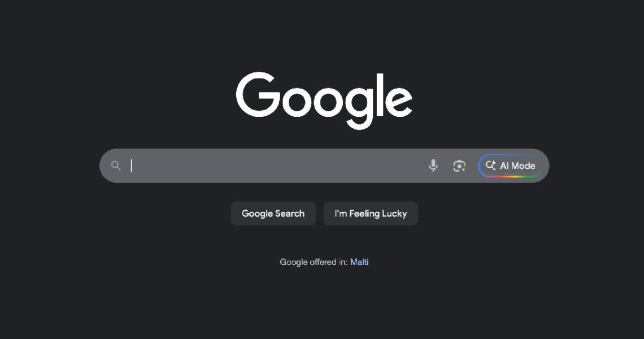Image resolution: width=644 pixels, height=339 pixels.
Task: Click the "Google offered in:" label text
Action: 314,262
